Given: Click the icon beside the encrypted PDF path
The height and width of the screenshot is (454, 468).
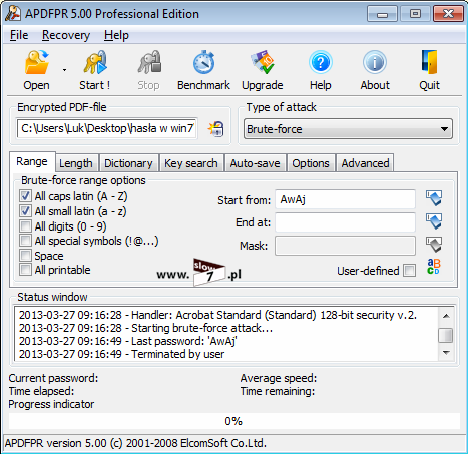Looking at the screenshot, I should click(x=216, y=129).
